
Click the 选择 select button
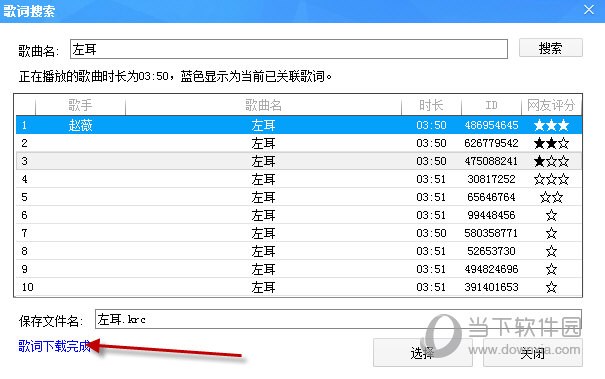(422, 353)
